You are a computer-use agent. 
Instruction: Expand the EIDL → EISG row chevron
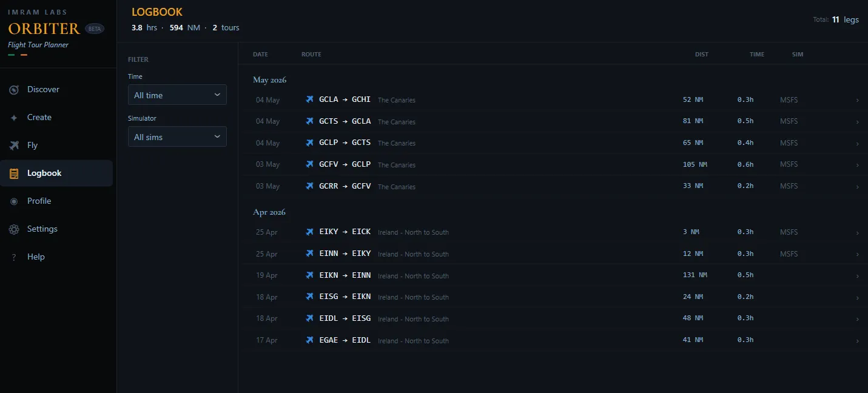point(857,319)
